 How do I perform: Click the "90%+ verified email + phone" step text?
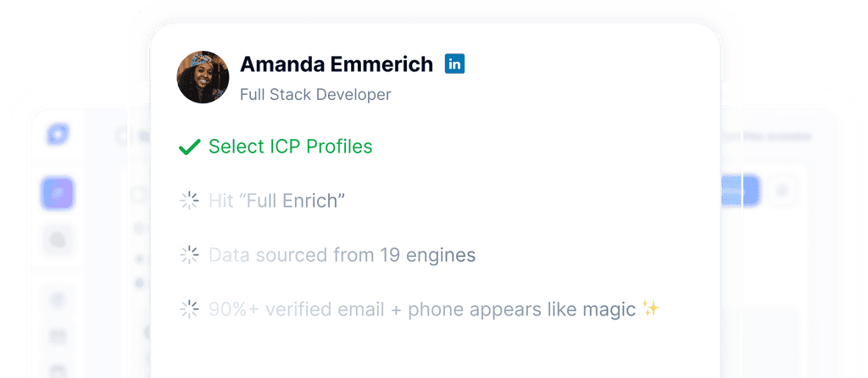coord(422,309)
